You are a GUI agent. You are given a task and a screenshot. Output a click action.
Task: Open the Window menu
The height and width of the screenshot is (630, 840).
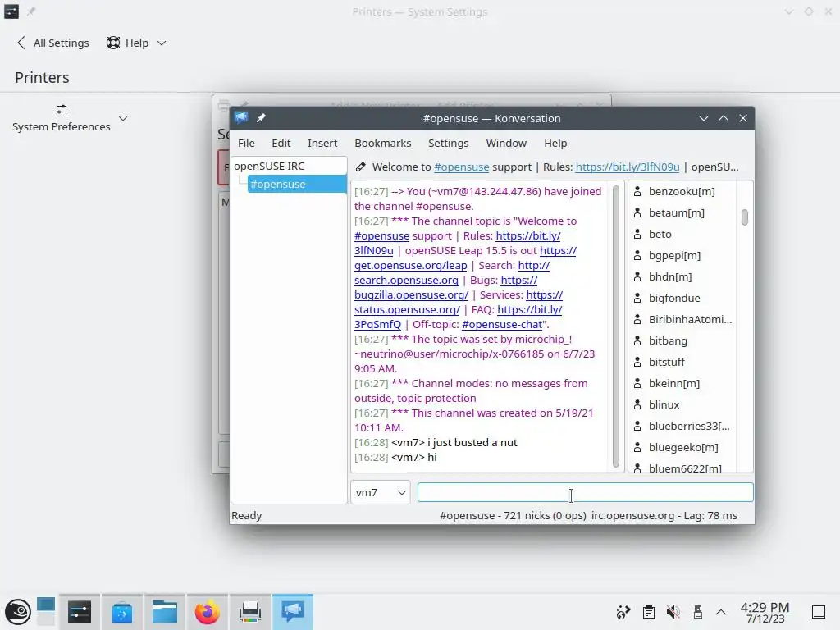click(x=506, y=143)
